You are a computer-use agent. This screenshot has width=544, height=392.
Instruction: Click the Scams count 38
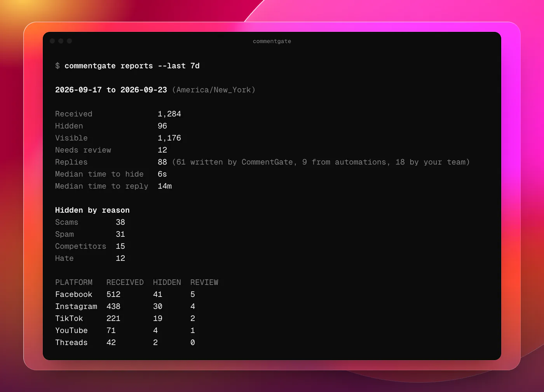(120, 222)
